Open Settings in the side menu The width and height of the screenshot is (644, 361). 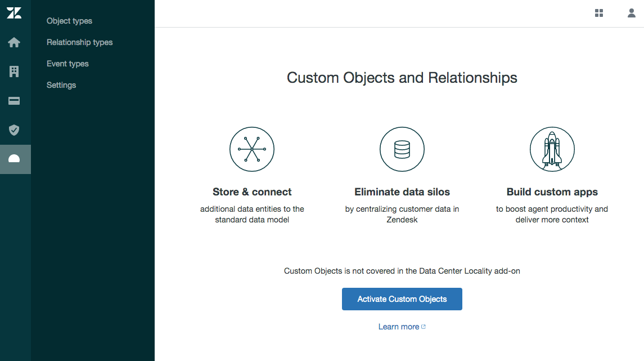(x=61, y=85)
